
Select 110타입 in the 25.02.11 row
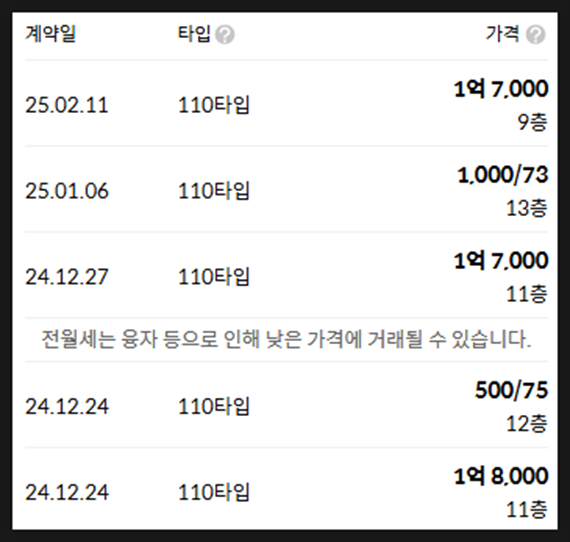[x=214, y=105]
